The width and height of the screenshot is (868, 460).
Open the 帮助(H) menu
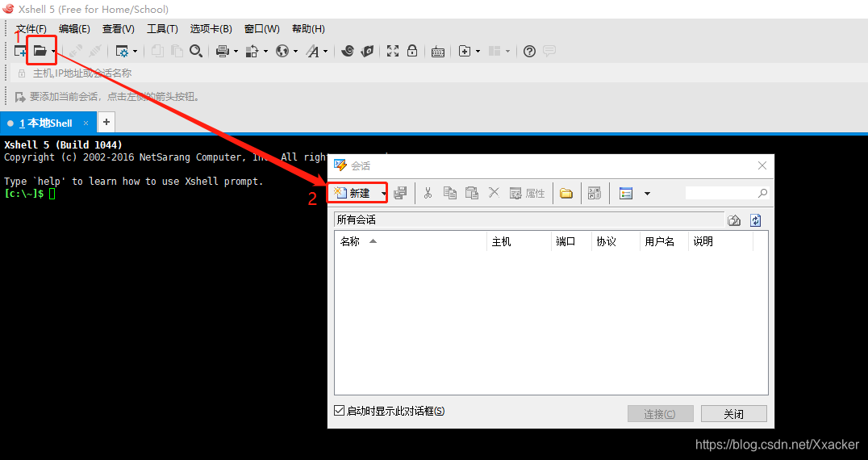pyautogui.click(x=308, y=29)
